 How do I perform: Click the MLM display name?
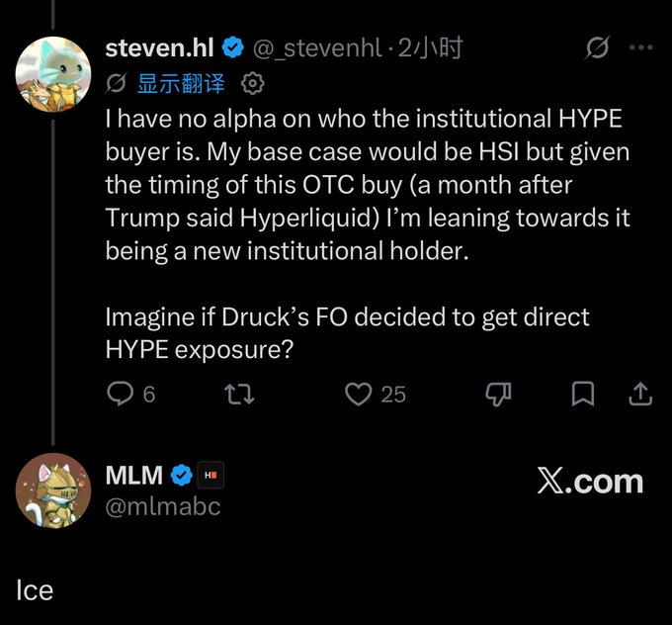(134, 476)
